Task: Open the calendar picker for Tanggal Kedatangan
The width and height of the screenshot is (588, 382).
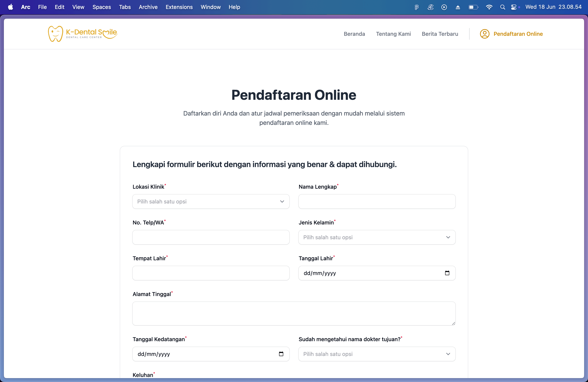Action: pos(281,354)
